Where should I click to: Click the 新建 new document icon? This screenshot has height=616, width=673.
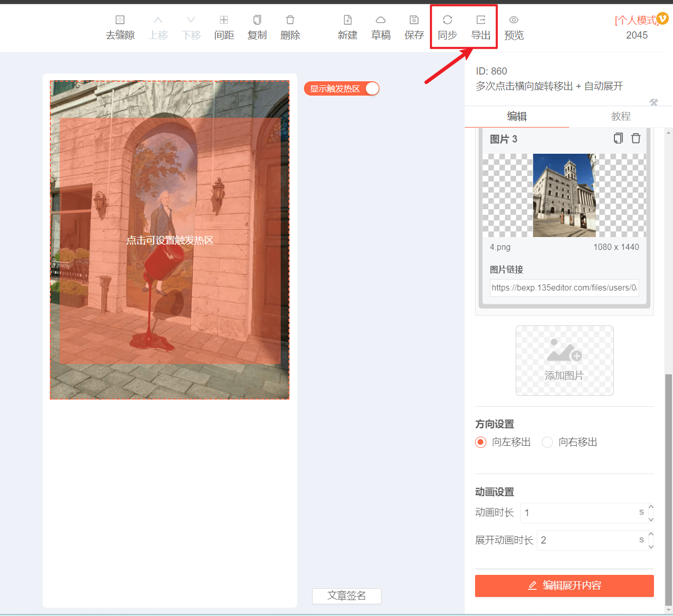coord(348,20)
